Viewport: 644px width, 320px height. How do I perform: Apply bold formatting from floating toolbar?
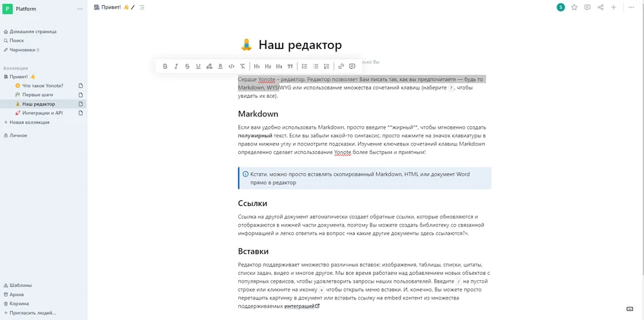[x=165, y=66]
